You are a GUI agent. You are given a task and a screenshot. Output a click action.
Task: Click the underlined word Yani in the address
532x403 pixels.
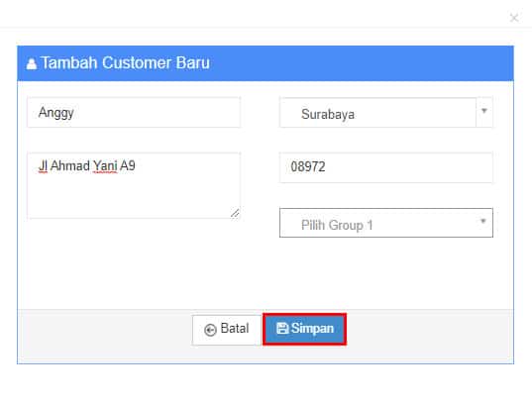tap(105, 166)
